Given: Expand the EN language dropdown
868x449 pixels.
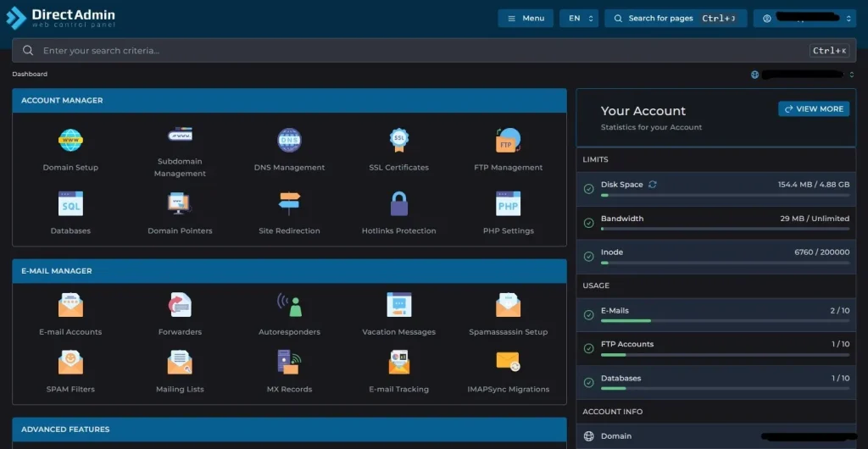Looking at the screenshot, I should (x=578, y=18).
